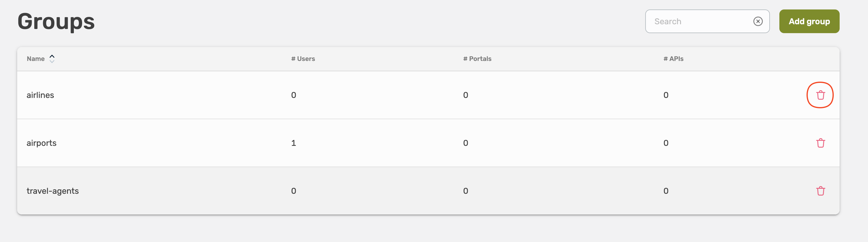Image resolution: width=868 pixels, height=242 pixels.
Task: Click the airports # APIs value
Action: pos(666,143)
